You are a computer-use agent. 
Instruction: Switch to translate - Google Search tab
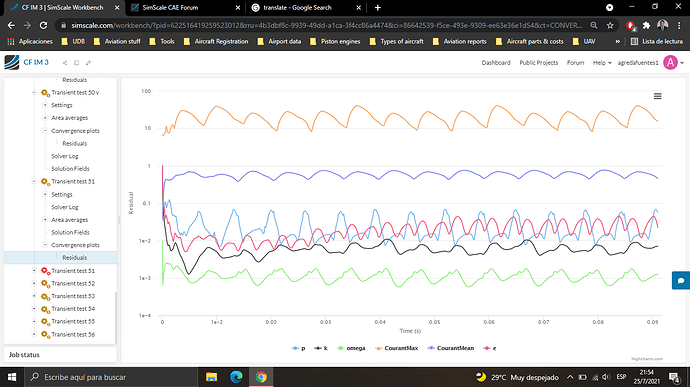305,7
